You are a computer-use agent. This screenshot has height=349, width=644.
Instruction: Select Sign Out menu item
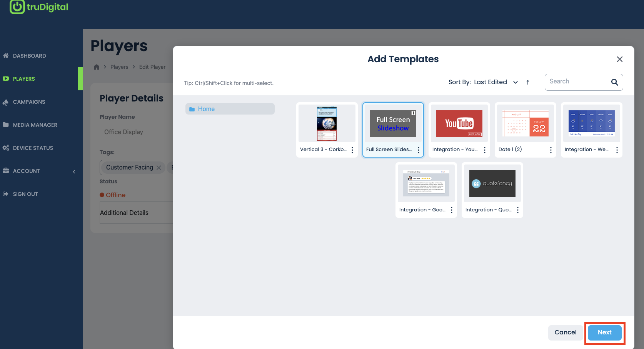(25, 194)
